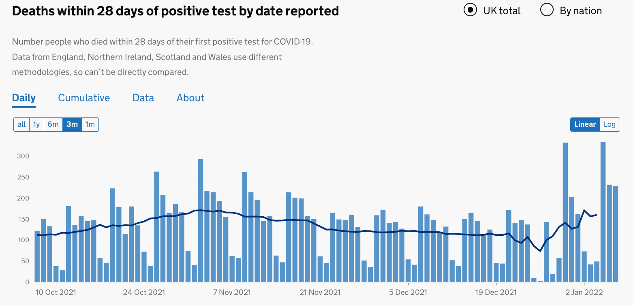Select the By nation radio button
The width and height of the screenshot is (644, 305).
[x=547, y=10]
